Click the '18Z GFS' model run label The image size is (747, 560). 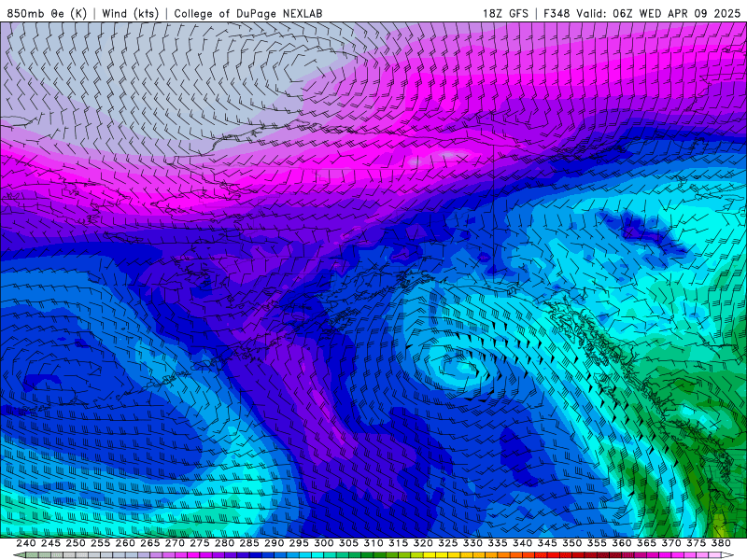pyautogui.click(x=505, y=13)
